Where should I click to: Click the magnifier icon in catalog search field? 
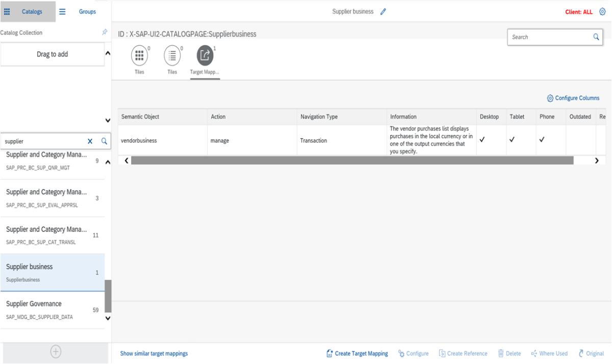click(104, 141)
